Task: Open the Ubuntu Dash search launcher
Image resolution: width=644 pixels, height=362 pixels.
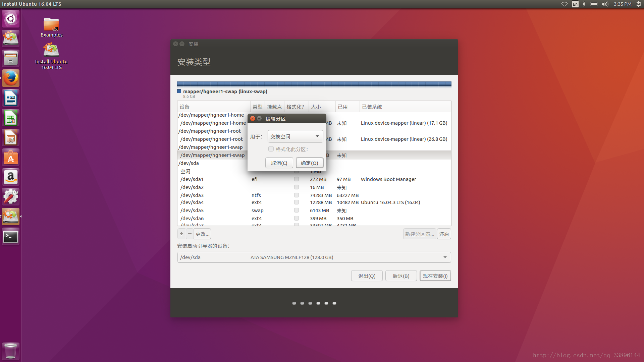Action: 11,19
